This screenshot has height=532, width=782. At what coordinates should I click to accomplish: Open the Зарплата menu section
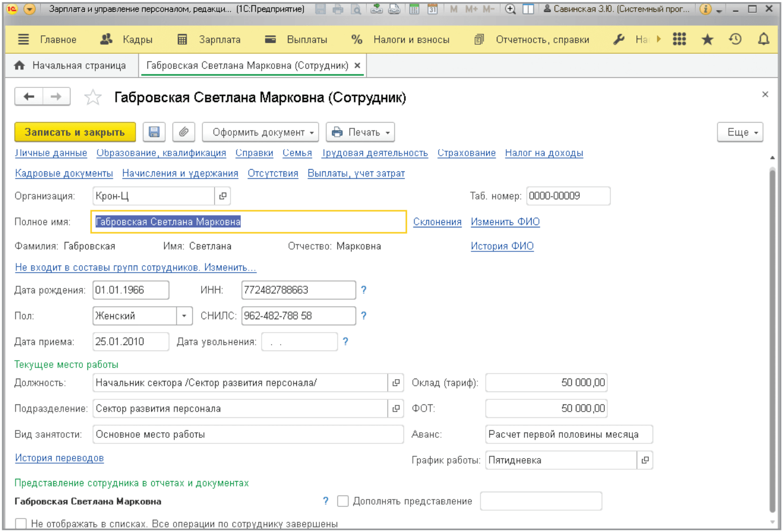click(209, 40)
